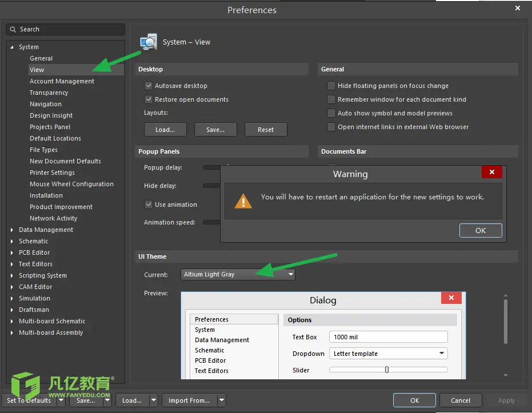Expand the Simulation node
This screenshot has width=532, height=413.
pyautogui.click(x=12, y=298)
